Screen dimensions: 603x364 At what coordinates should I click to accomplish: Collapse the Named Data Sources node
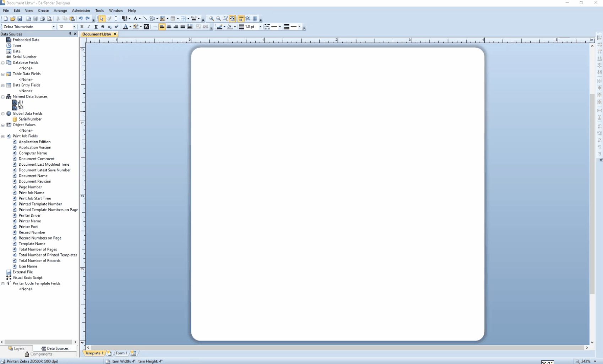pos(3,97)
